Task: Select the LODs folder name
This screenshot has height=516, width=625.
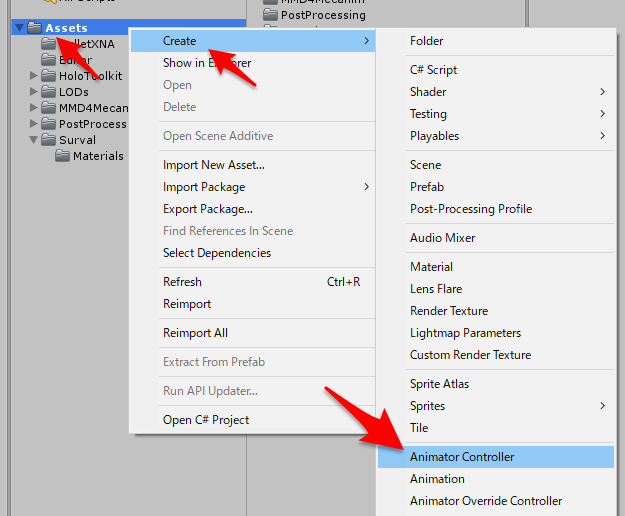Action: pyautogui.click(x=74, y=92)
